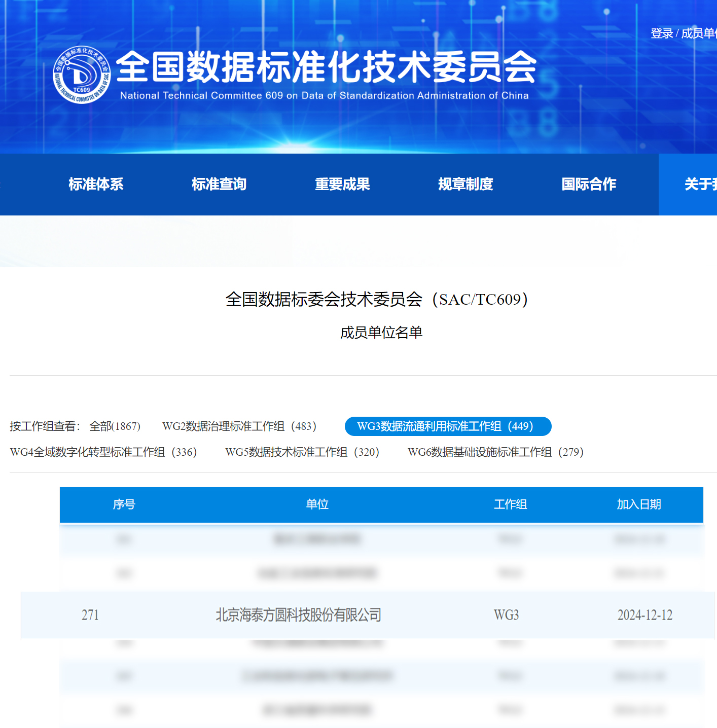Click the 加入日期 column header
Image resolution: width=717 pixels, height=728 pixels.
pyautogui.click(x=639, y=504)
